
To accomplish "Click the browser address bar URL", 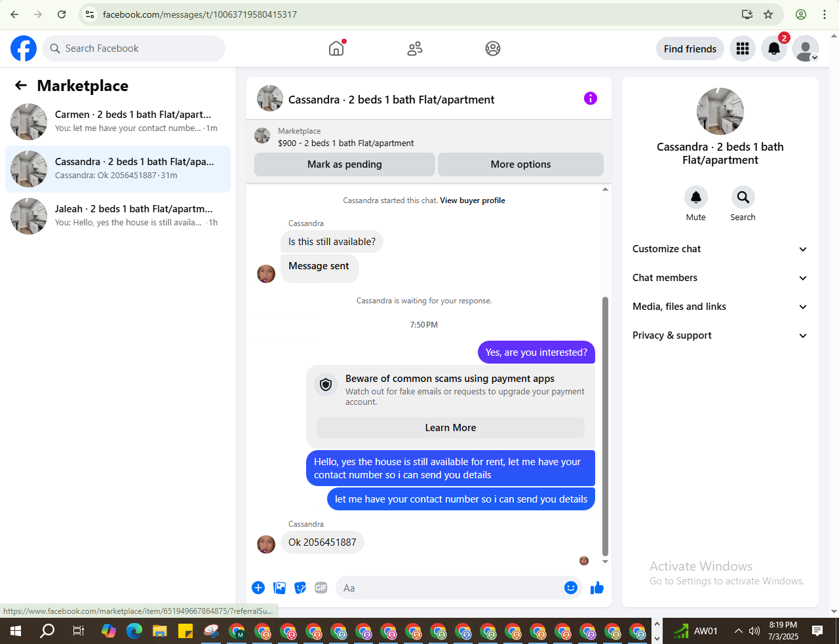I will (200, 14).
